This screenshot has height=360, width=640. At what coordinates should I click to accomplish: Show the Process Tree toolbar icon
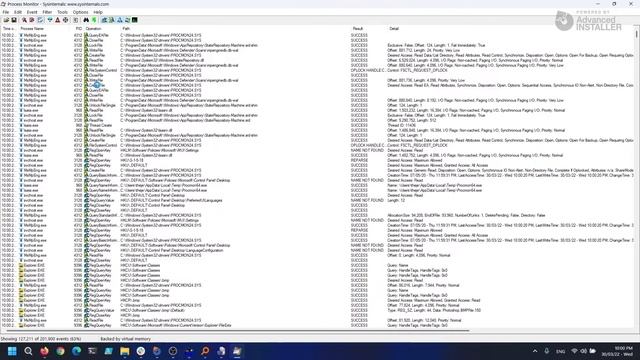(76, 20)
